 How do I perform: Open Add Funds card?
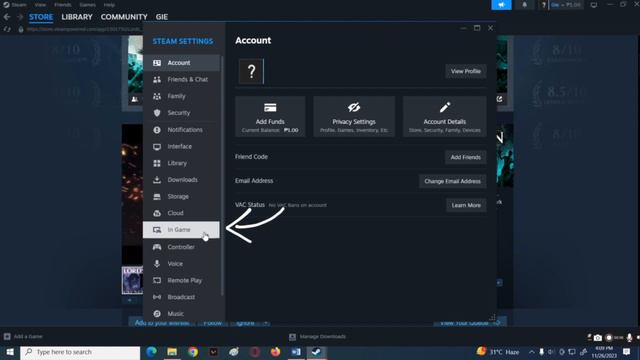click(270, 116)
